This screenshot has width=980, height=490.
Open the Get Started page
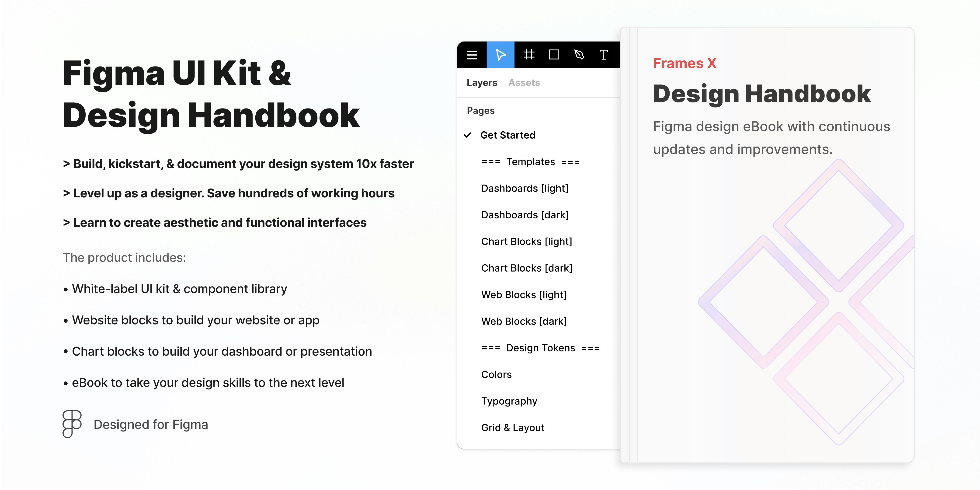508,135
